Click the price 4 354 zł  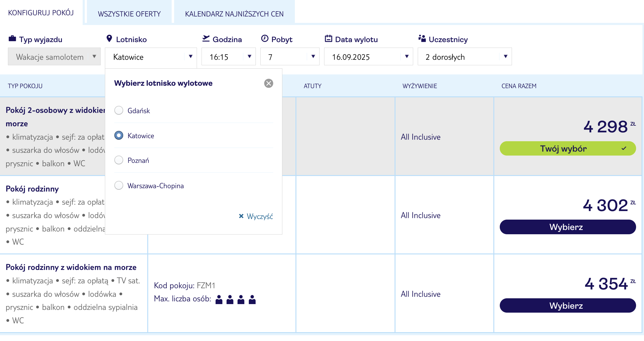click(610, 284)
